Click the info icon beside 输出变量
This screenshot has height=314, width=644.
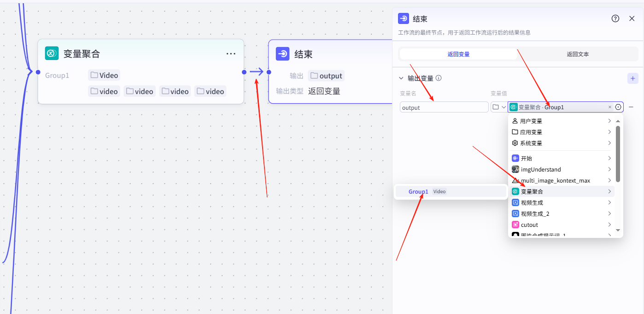coord(439,78)
